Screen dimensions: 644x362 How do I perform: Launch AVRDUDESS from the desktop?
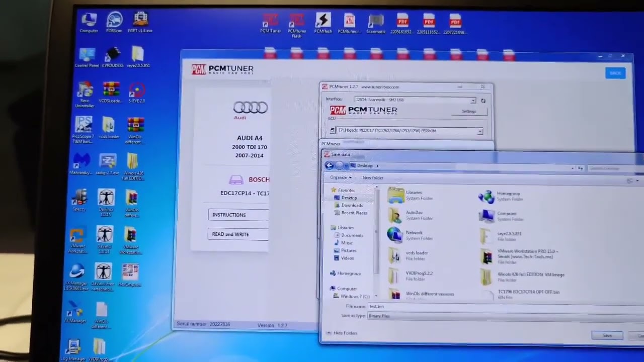(113, 58)
